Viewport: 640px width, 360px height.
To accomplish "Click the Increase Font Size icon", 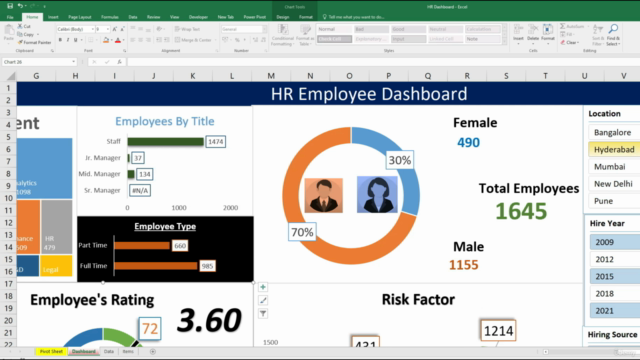I will (x=115, y=29).
